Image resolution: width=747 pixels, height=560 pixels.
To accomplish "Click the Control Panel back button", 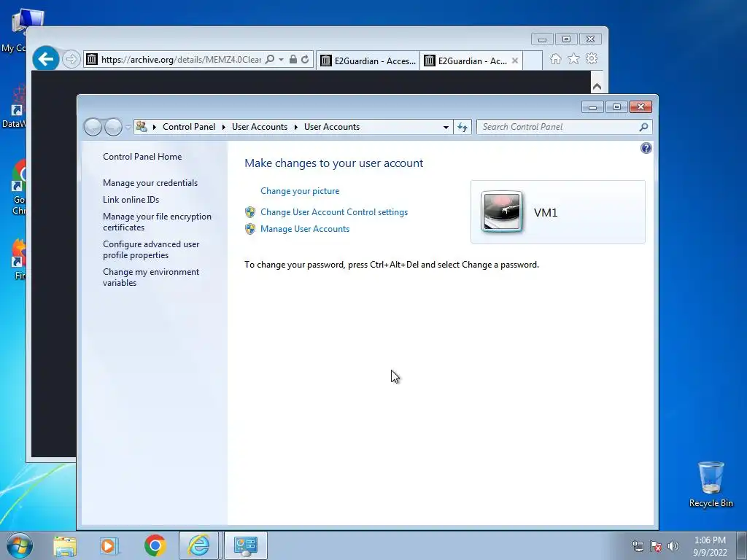I will coord(93,127).
